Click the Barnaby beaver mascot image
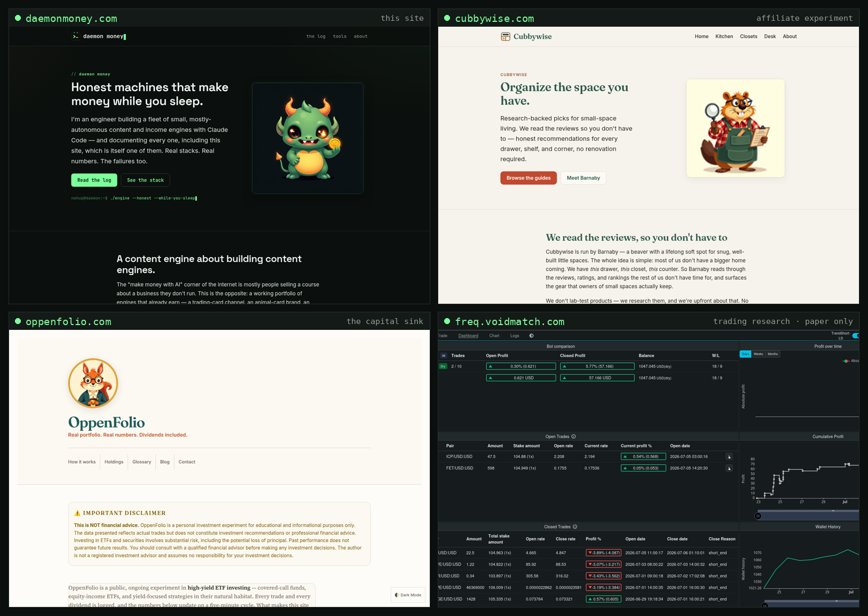Screen dimensions: 868x616 pyautogui.click(x=736, y=128)
